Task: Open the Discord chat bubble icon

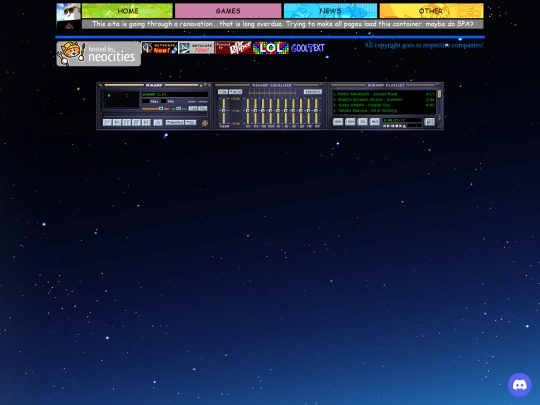Action: [520, 385]
